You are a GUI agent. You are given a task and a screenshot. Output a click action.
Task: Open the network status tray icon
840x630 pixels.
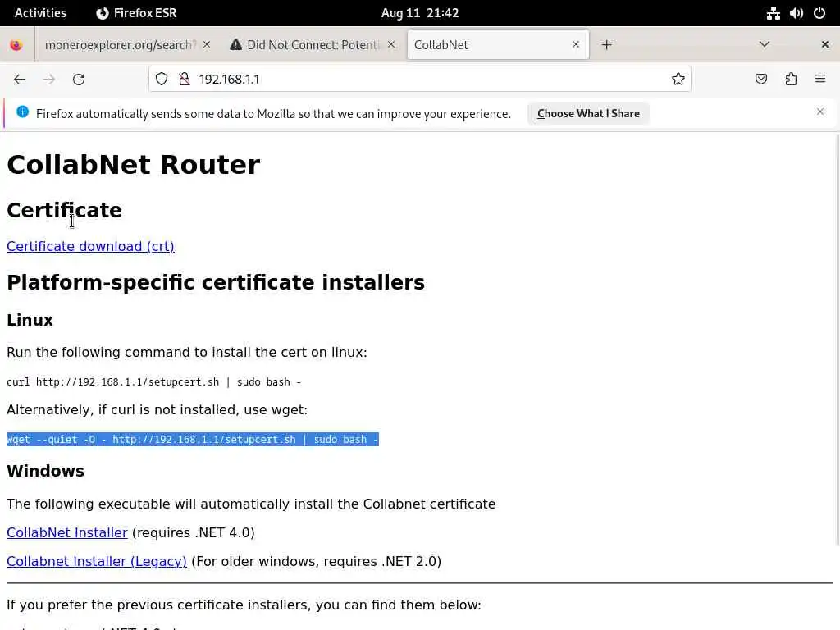tap(773, 13)
